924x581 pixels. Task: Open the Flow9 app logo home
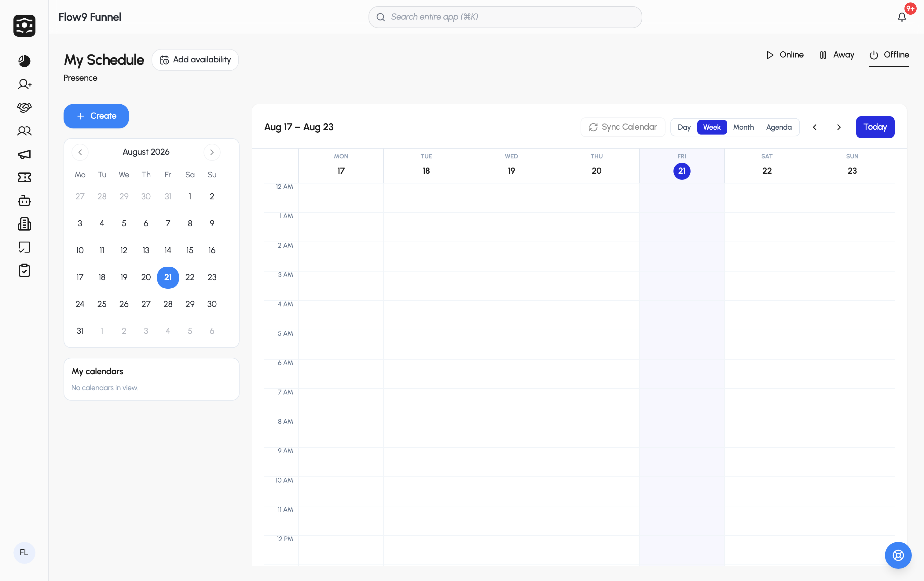click(24, 26)
